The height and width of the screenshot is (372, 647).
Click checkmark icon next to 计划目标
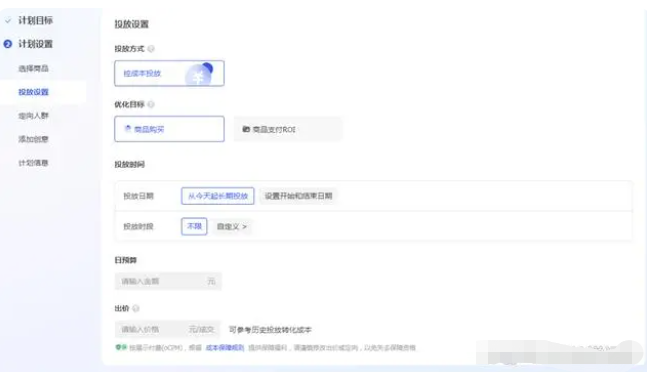pyautogui.click(x=8, y=21)
